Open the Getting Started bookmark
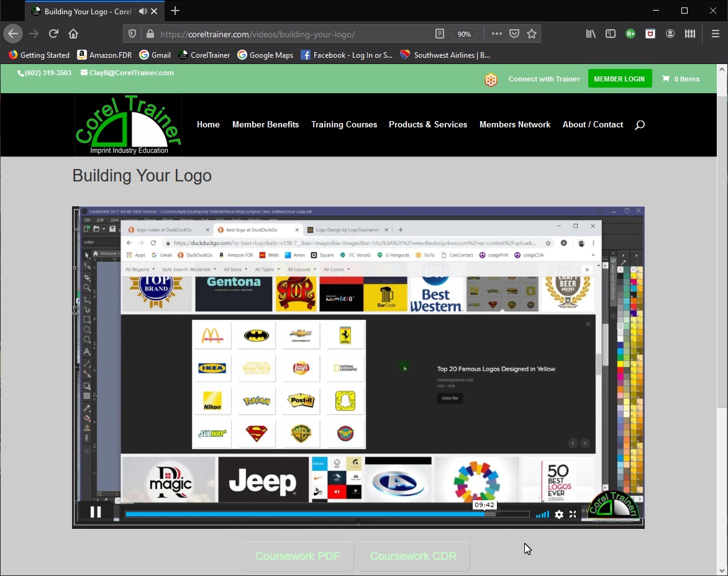 (39, 55)
